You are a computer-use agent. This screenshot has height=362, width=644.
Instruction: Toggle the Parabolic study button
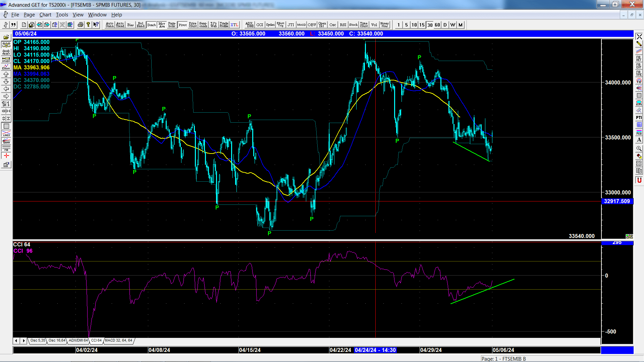pyautogui.click(x=172, y=25)
